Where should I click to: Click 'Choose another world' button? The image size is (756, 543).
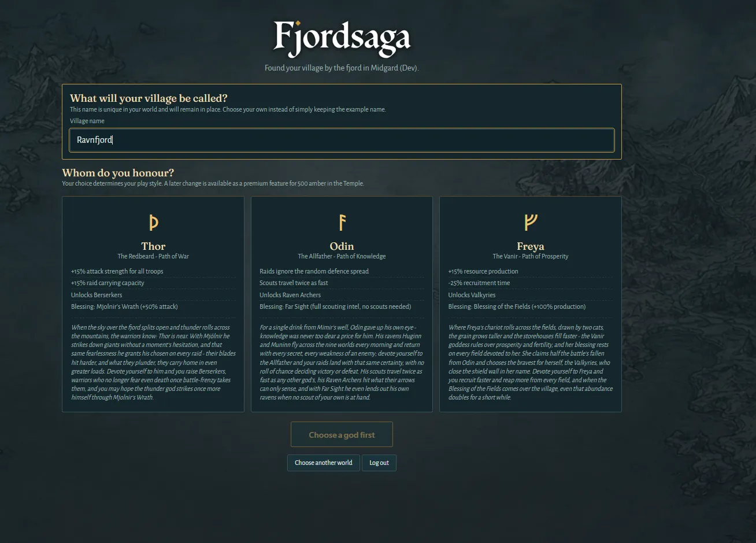323,463
